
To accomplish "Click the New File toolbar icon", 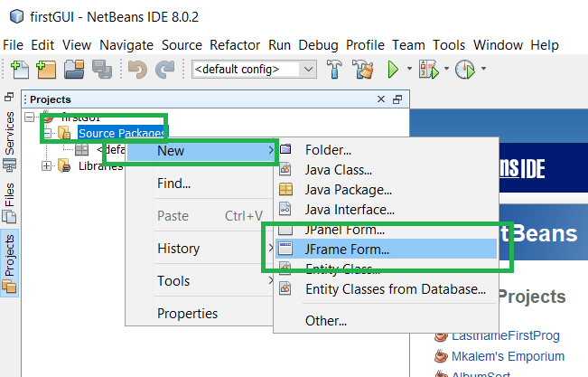I will [x=20, y=70].
